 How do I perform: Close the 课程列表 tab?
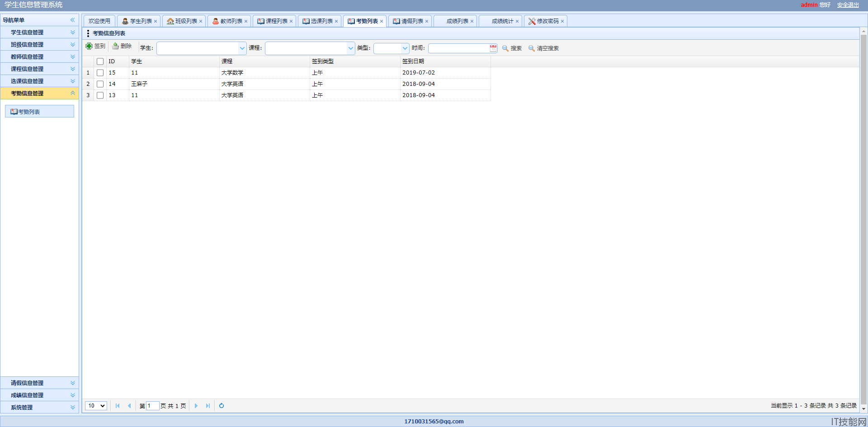(x=291, y=21)
